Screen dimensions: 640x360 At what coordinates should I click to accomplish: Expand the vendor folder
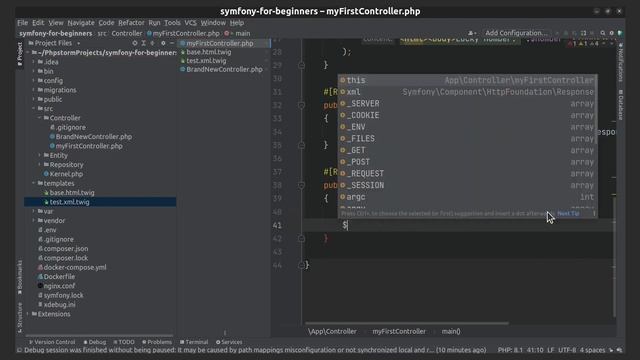pyautogui.click(x=34, y=221)
